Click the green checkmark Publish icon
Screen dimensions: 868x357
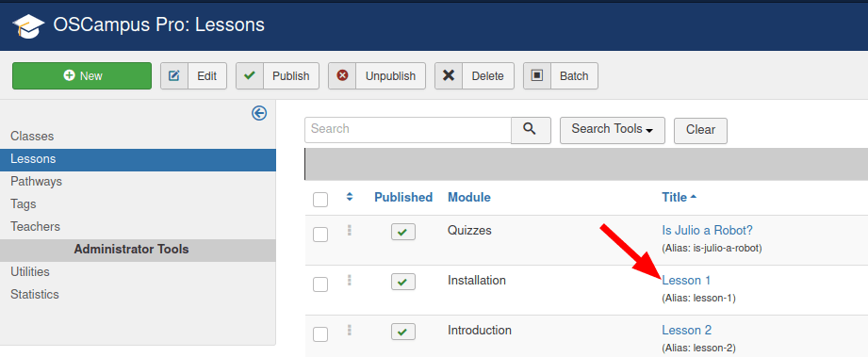tap(250, 76)
